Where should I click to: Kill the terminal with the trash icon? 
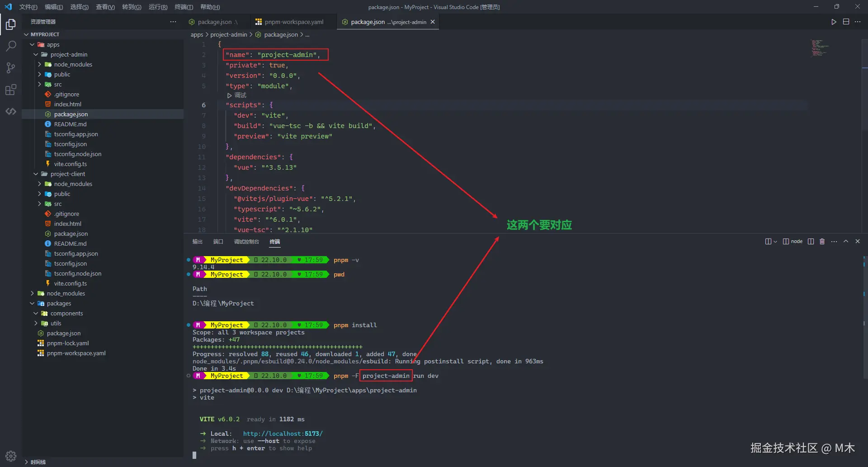(822, 242)
